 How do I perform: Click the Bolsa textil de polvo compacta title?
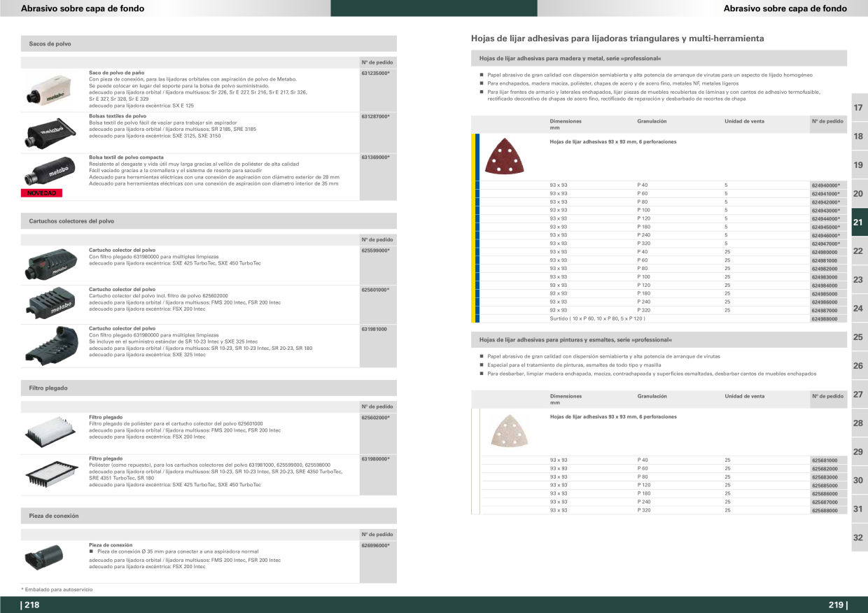click(x=126, y=157)
